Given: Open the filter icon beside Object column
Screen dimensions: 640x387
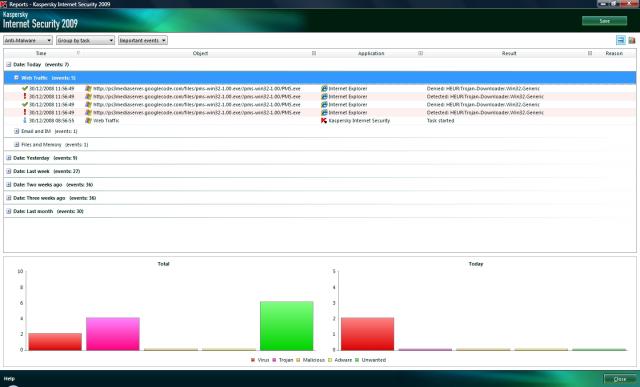Looking at the screenshot, I should click(314, 53).
